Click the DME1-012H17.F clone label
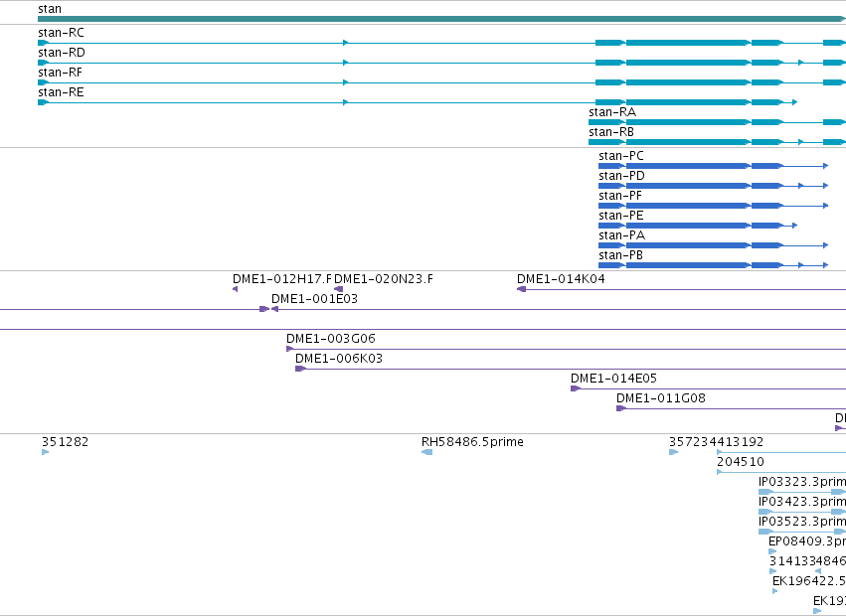This screenshot has width=846, height=616. coord(281,279)
